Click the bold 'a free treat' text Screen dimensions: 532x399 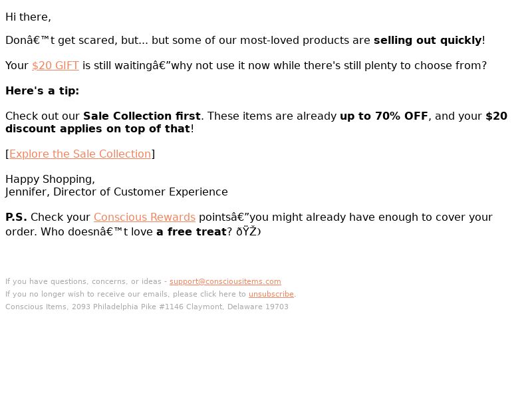(192, 231)
